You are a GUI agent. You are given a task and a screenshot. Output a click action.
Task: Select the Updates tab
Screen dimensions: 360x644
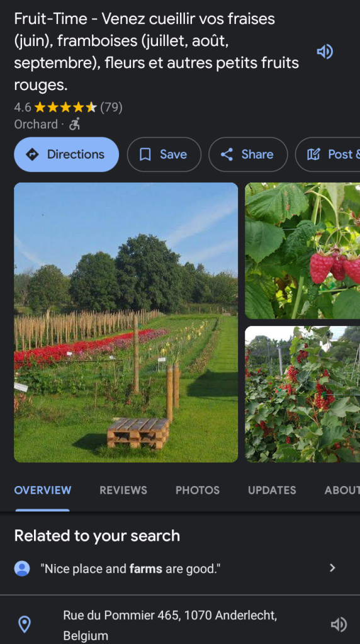tap(272, 490)
